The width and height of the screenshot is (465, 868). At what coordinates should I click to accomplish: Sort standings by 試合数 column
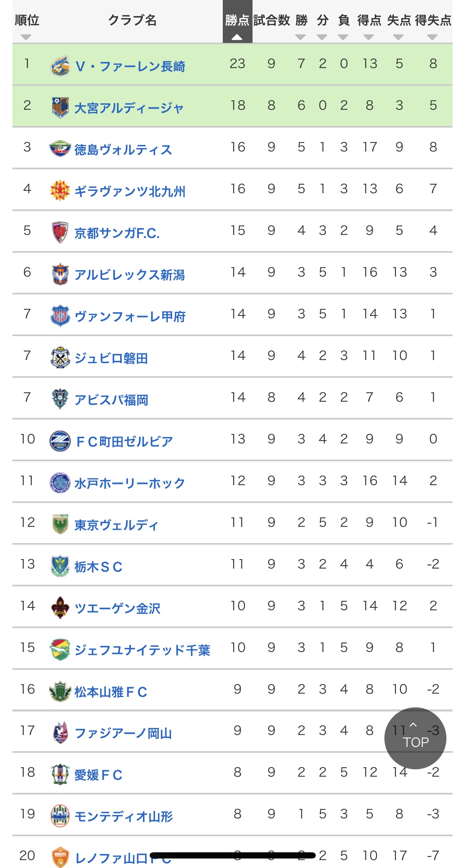click(x=272, y=20)
